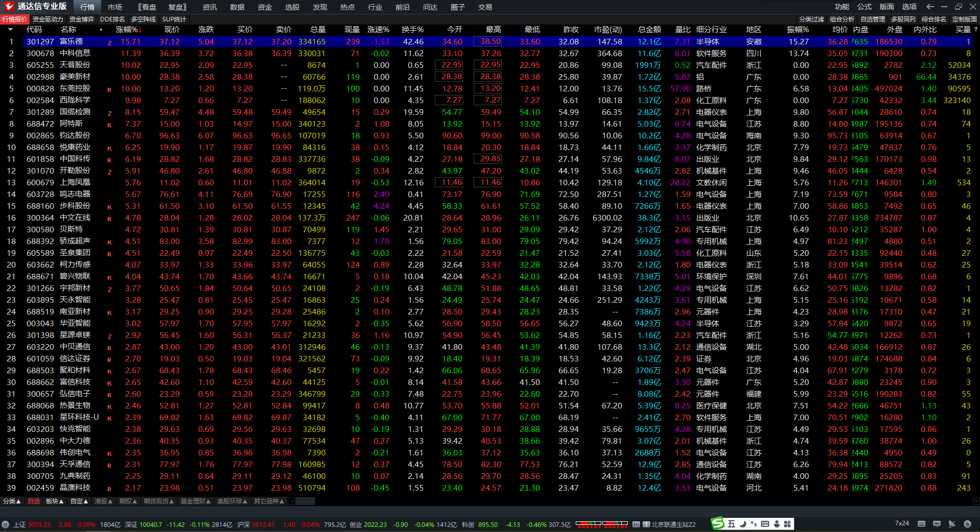980x532 pixels.
Task: Expand the 期货现货 menu
Action: tap(159, 501)
